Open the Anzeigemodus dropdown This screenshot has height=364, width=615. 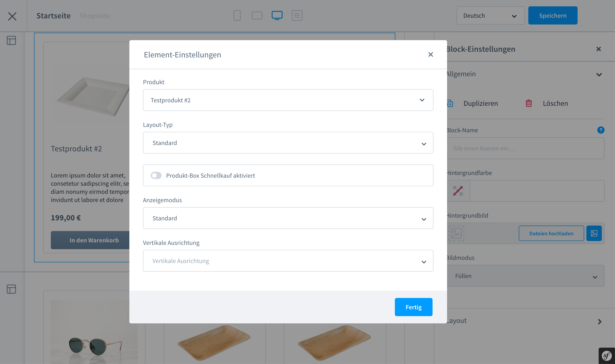[288, 218]
